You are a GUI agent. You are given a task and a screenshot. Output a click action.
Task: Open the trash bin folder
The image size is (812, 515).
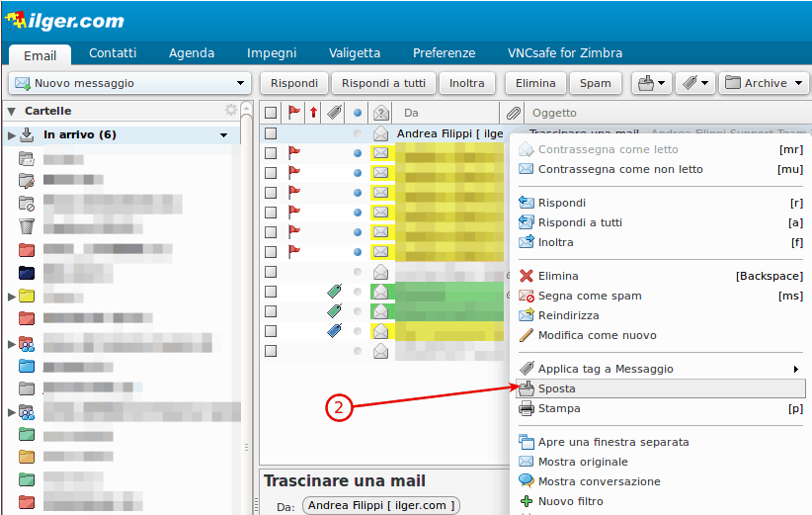point(27,226)
